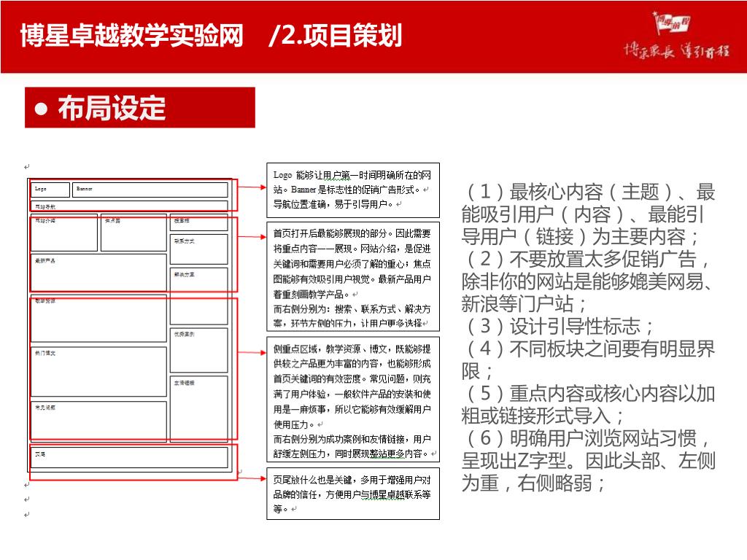Click the 网站介绍 block in the wireframe

tap(64, 233)
